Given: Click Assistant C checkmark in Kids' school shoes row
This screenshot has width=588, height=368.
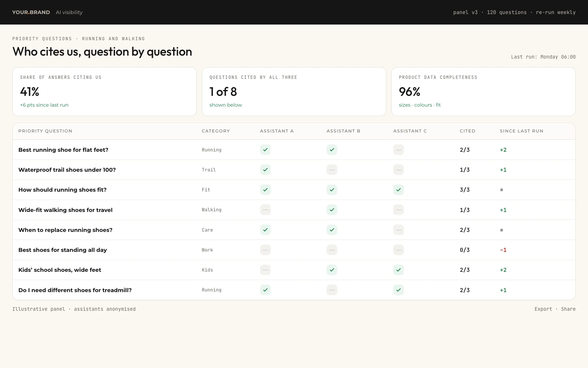Looking at the screenshot, I should coord(399,270).
